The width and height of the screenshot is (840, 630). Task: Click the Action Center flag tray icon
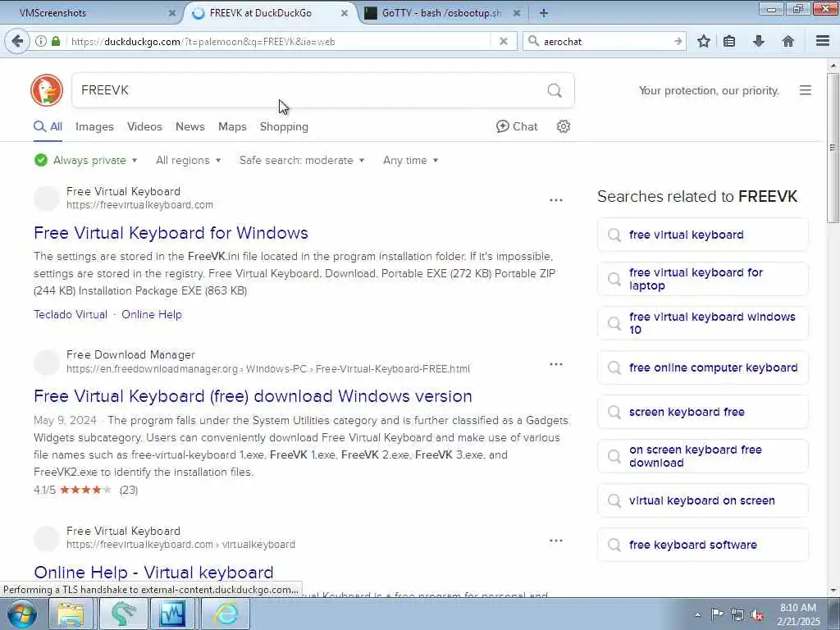717,614
